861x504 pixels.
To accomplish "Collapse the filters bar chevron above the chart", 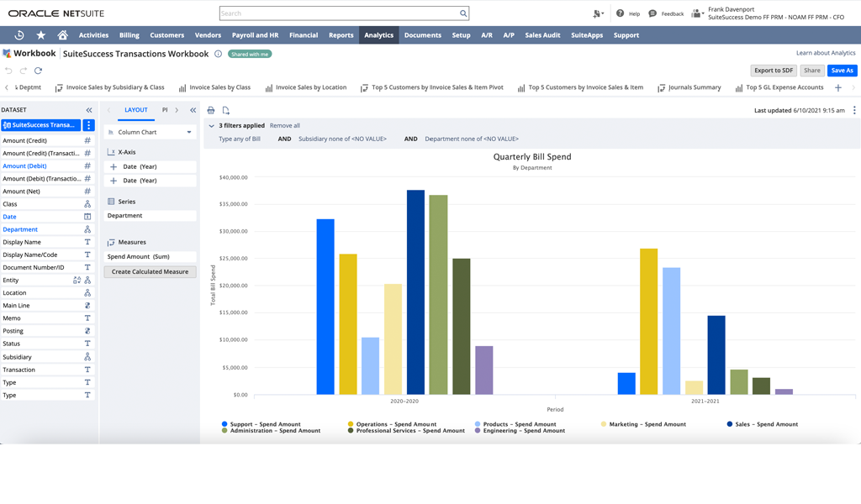I will (212, 127).
